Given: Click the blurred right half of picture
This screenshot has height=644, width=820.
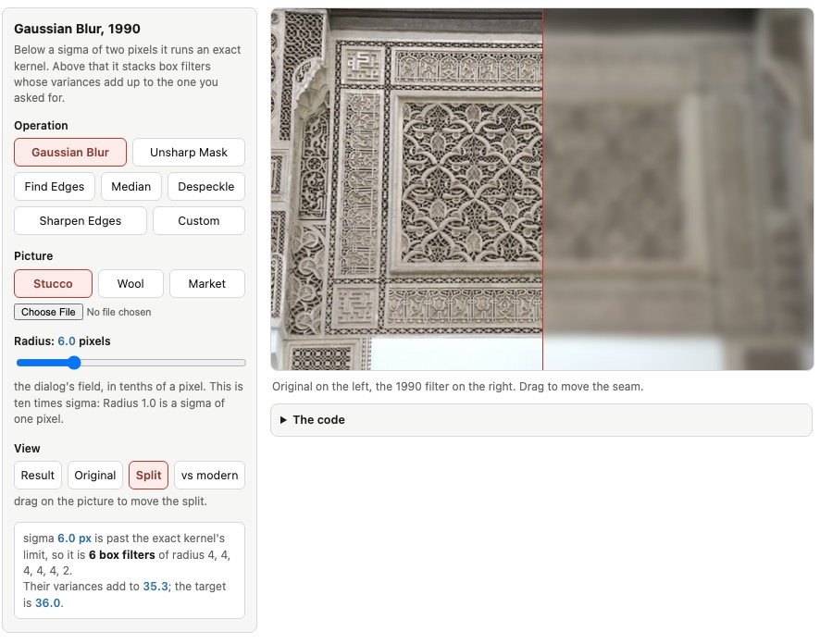Looking at the screenshot, I should pos(678,190).
